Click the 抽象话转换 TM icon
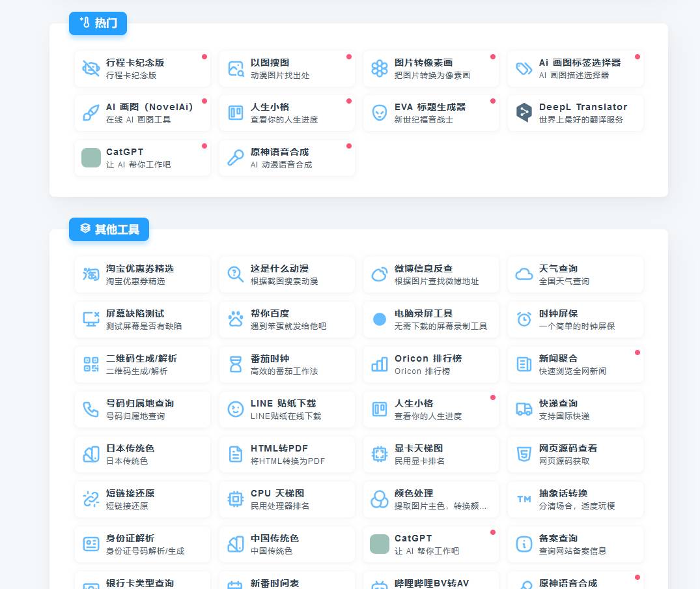The height and width of the screenshot is (589, 700). (524, 499)
